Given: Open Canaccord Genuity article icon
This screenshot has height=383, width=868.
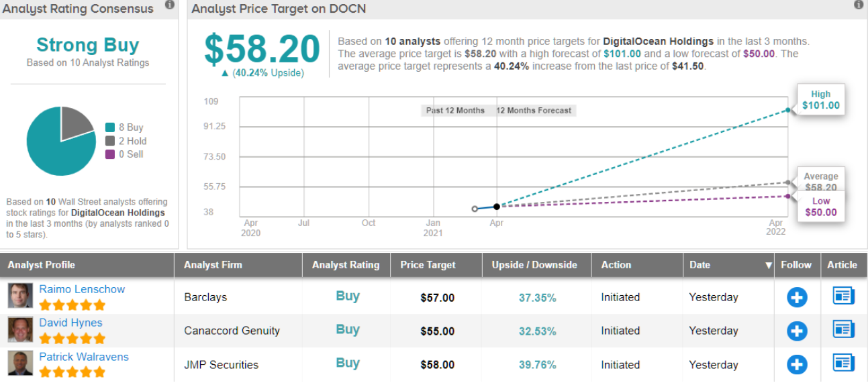Looking at the screenshot, I should [843, 329].
